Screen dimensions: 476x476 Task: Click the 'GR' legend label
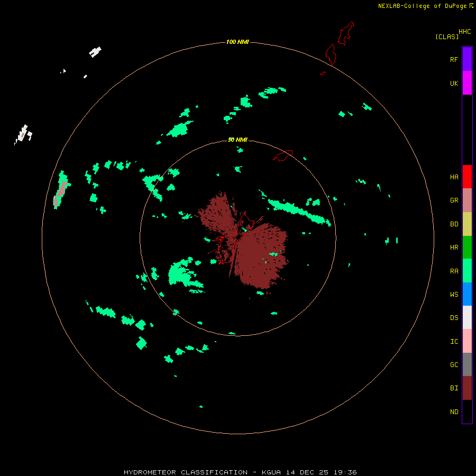[454, 200]
